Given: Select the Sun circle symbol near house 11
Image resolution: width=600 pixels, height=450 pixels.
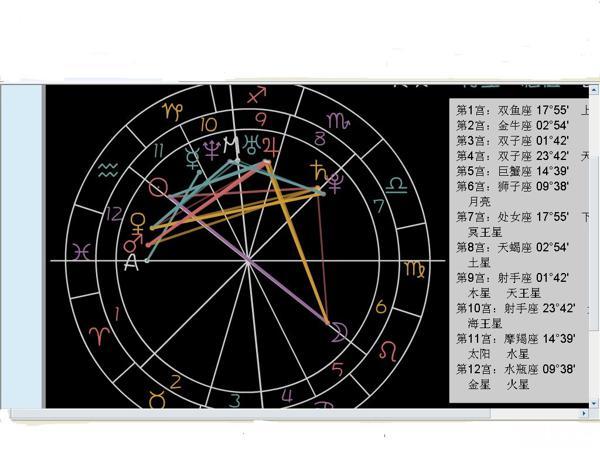Looking at the screenshot, I should click(x=157, y=187).
